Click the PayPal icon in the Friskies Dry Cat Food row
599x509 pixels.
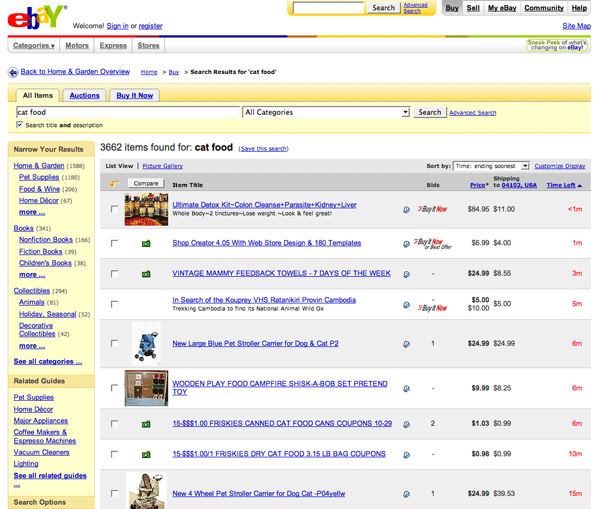click(406, 455)
